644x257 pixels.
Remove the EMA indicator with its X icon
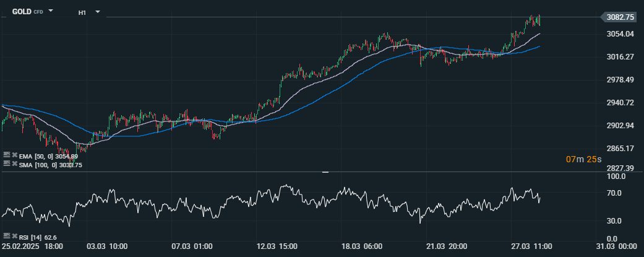pyautogui.click(x=14, y=155)
